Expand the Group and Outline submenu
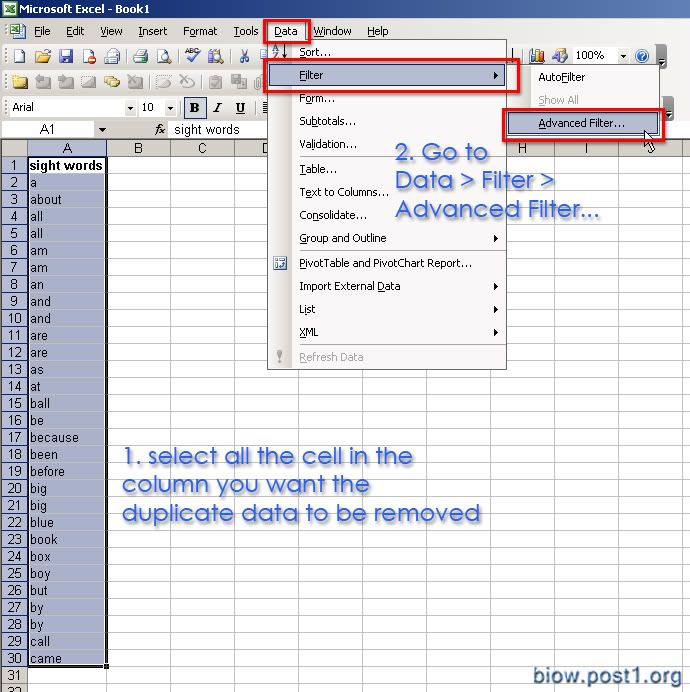Viewport: 690px width, 692px height. point(387,238)
